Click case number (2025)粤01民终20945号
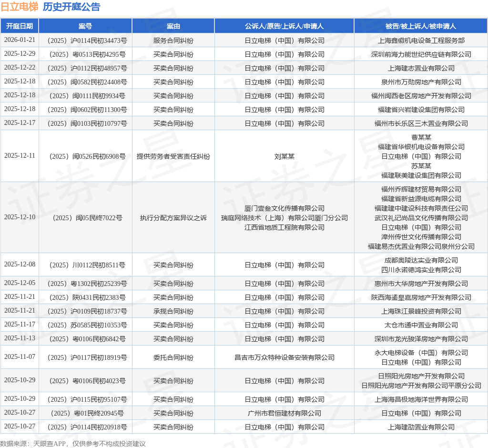Viewport: 488px width, 448px height. click(x=87, y=413)
